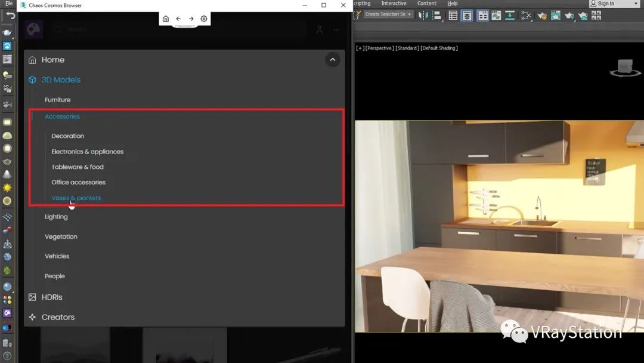
Task: Click the undo arrow in left toolbar
Action: click(10, 16)
